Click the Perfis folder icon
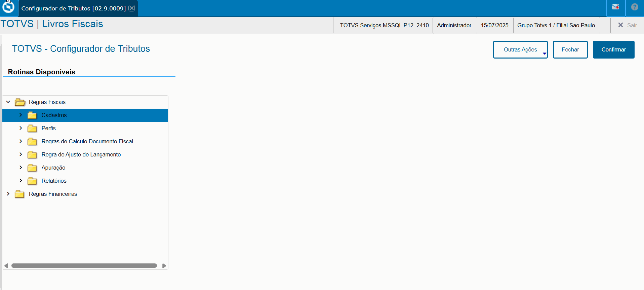Screen dimensions: 644x290 pyautogui.click(x=32, y=128)
